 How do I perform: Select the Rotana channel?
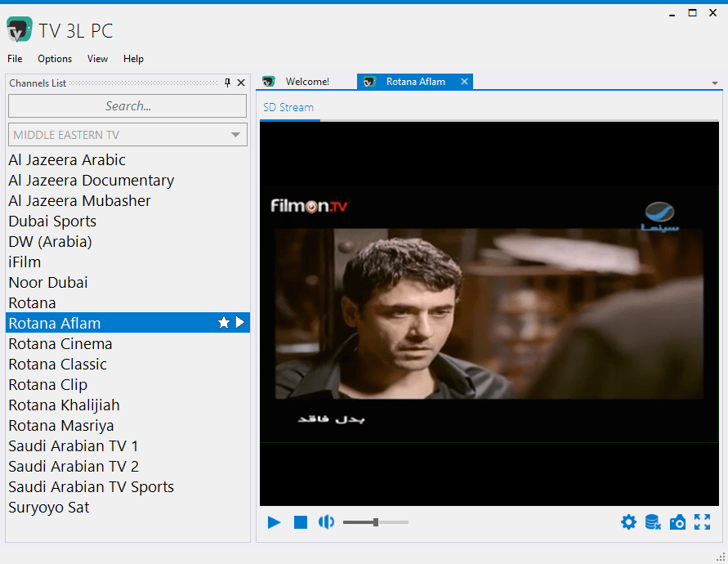point(127,303)
